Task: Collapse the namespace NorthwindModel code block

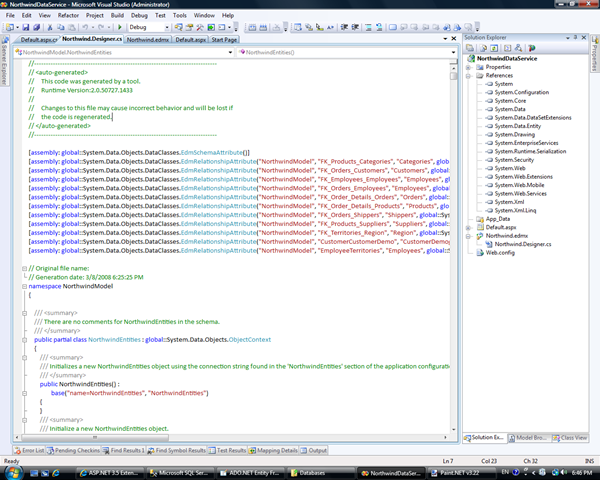Action: (x=24, y=286)
